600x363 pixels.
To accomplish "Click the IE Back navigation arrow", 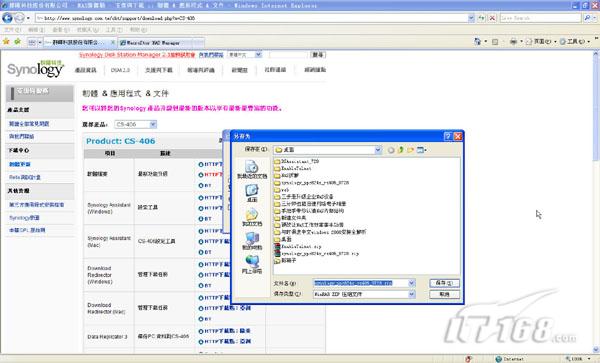I will pyautogui.click(x=7, y=18).
